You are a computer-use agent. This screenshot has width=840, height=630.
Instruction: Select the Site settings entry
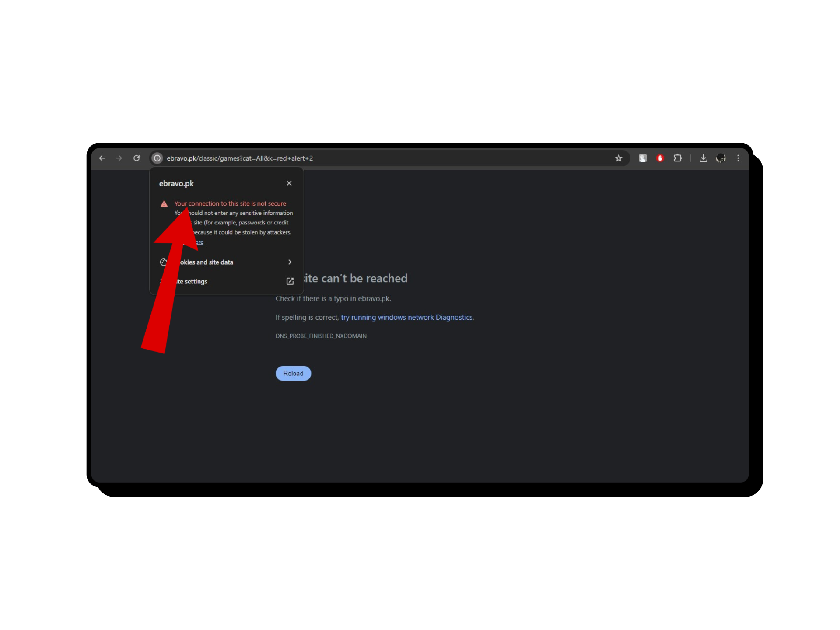pyautogui.click(x=227, y=281)
